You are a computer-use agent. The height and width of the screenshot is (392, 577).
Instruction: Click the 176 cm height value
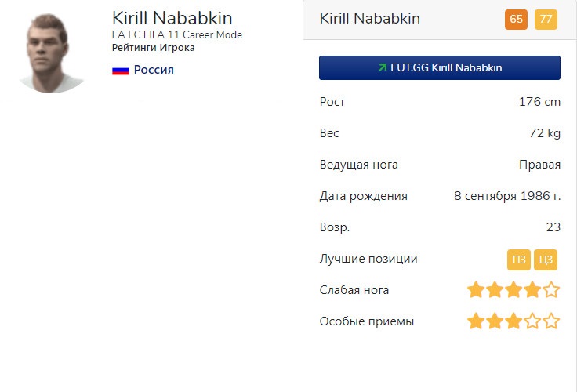[x=539, y=102]
